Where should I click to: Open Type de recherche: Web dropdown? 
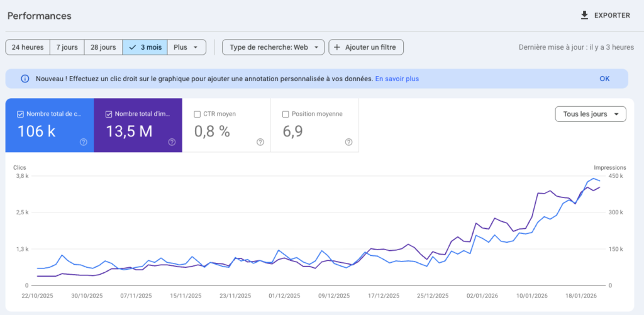pos(273,47)
